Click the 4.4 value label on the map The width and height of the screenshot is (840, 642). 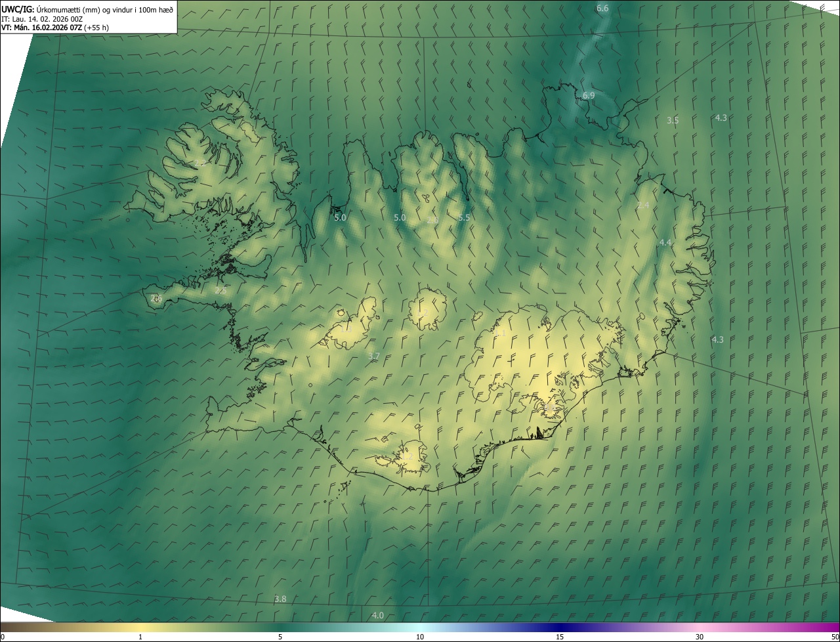click(665, 243)
